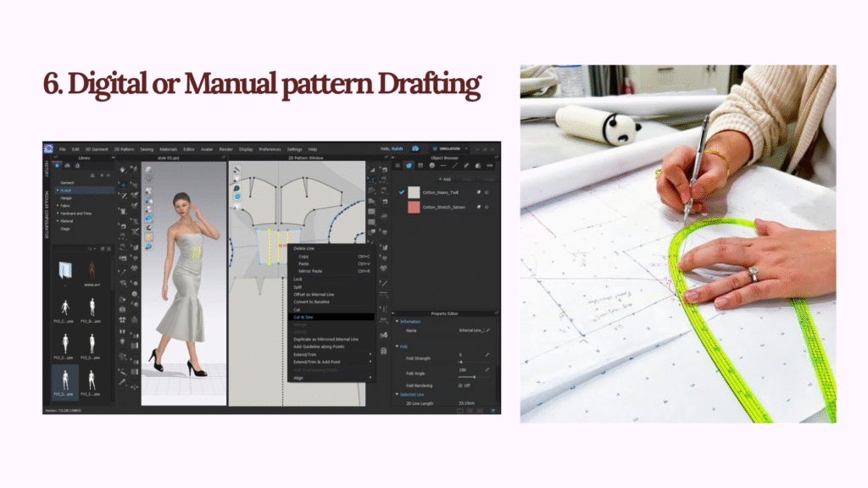Click the Add button in Object Browser

click(x=444, y=179)
